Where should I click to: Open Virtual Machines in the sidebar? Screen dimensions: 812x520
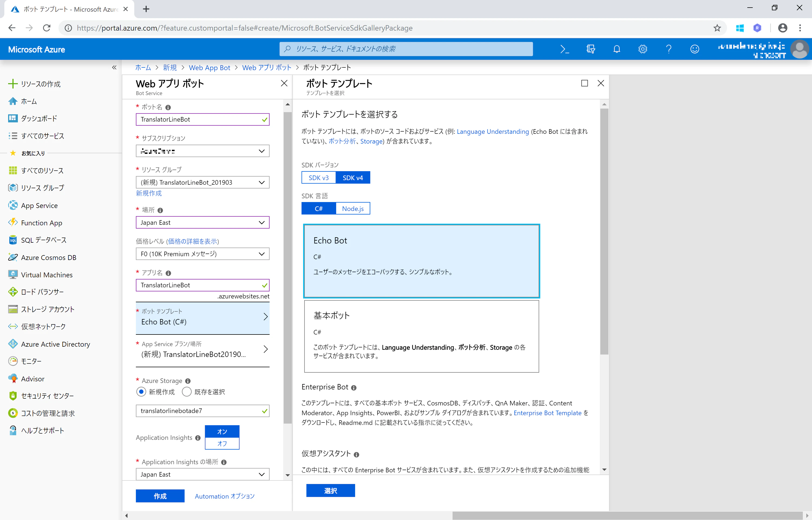(x=47, y=275)
